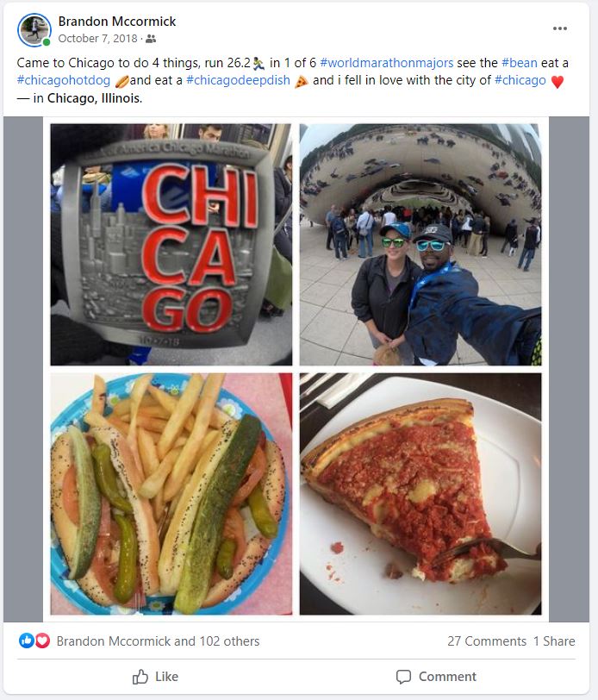Open the #bean hashtag link
This screenshot has height=700, width=598.
pos(520,63)
